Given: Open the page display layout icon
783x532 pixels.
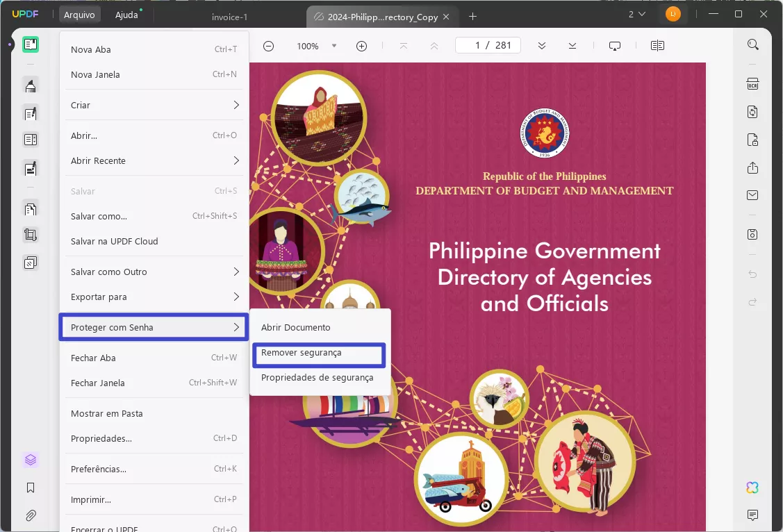Looking at the screenshot, I should click(x=657, y=46).
